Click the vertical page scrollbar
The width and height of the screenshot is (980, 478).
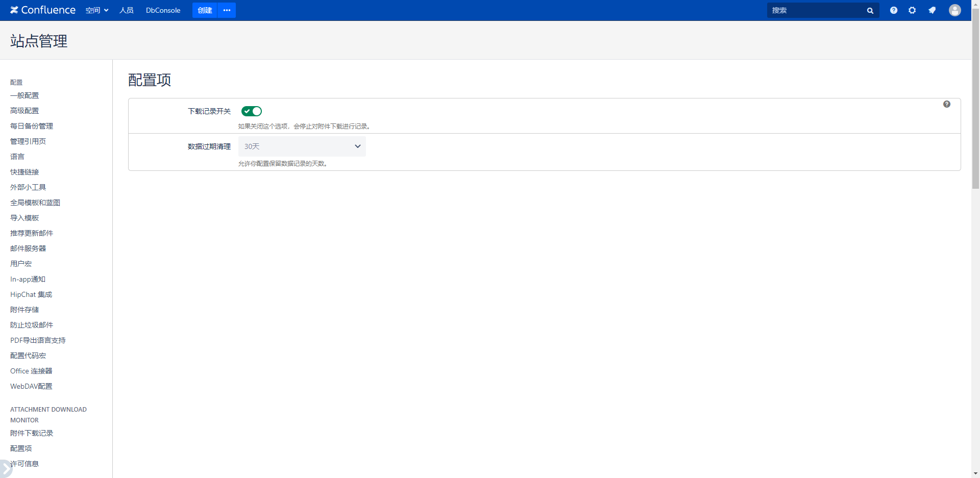tap(975, 102)
